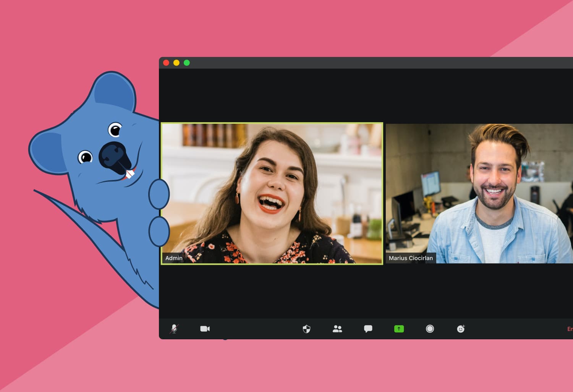Click the Admin name label
The width and height of the screenshot is (573, 392).
[174, 258]
